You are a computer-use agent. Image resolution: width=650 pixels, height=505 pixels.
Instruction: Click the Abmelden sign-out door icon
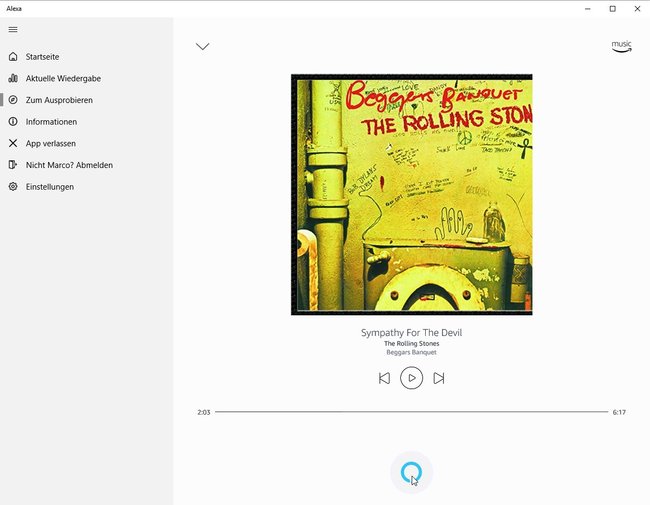[13, 165]
